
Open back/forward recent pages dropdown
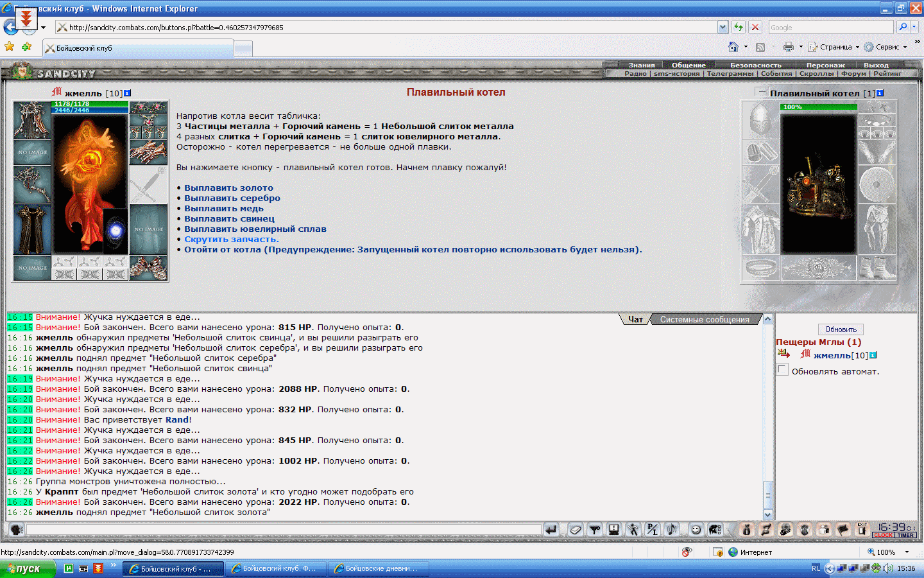[43, 28]
